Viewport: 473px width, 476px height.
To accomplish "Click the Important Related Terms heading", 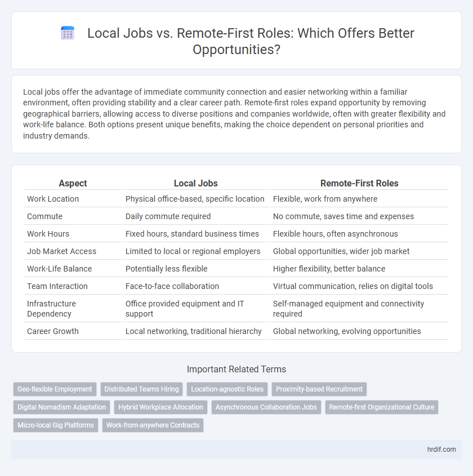I will [x=236, y=369].
